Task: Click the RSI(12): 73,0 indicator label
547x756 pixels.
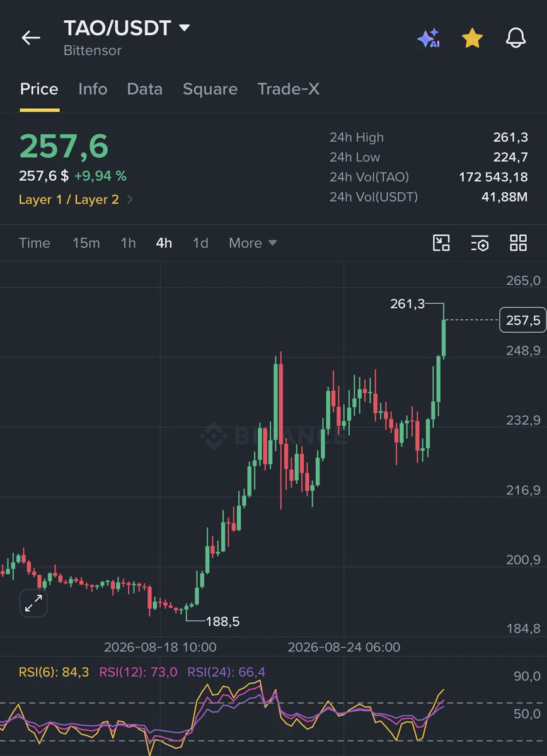Action: (138, 672)
